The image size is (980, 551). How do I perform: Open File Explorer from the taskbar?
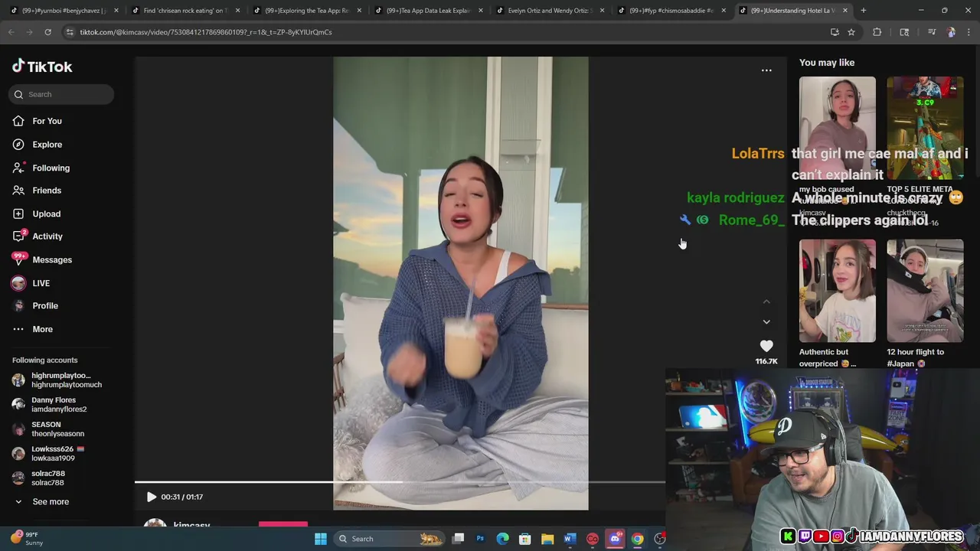[x=547, y=539]
